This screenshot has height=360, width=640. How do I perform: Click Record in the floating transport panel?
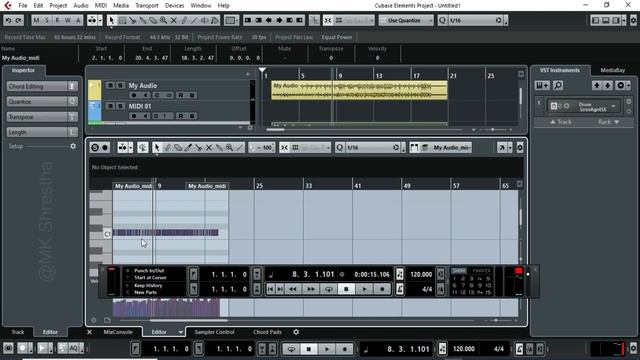click(382, 289)
